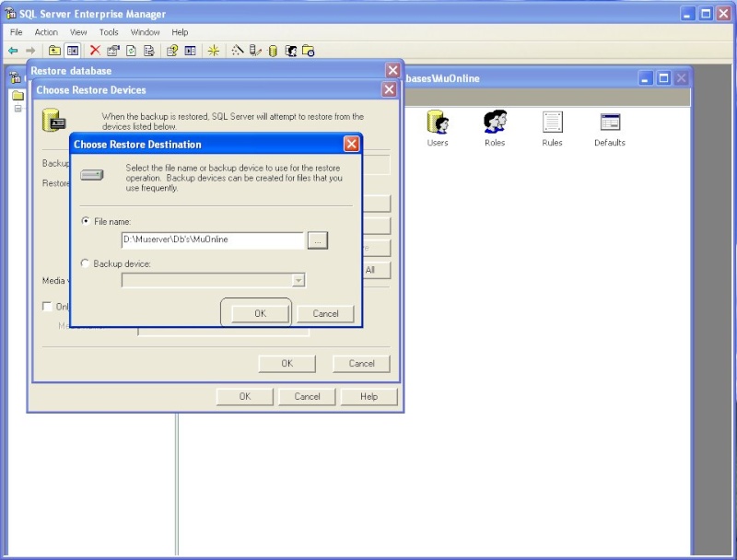Image resolution: width=737 pixels, height=560 pixels.
Task: Click the red X Delete toolbar icon
Action: [95, 51]
